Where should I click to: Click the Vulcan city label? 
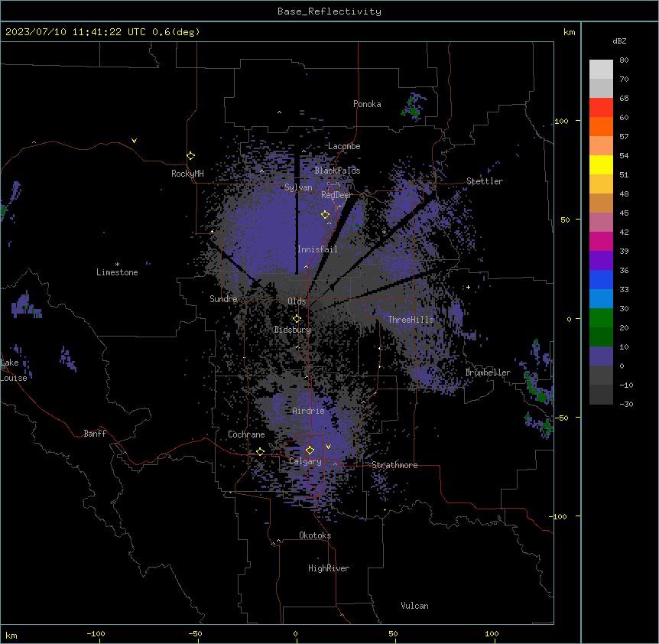(415, 606)
